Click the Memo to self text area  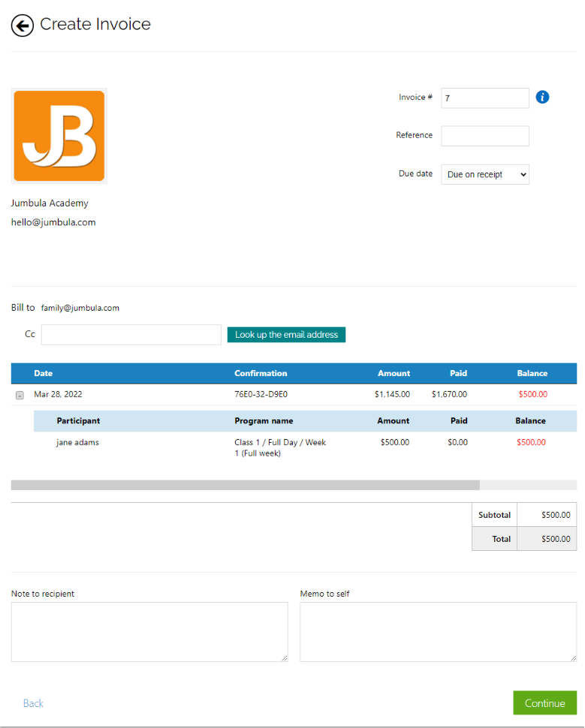click(x=438, y=631)
